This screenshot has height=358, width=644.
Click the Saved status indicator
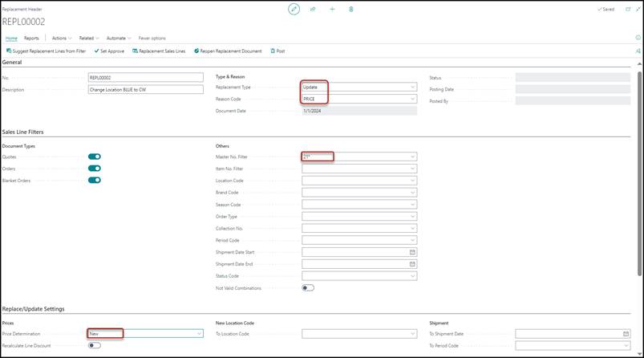(606, 9)
